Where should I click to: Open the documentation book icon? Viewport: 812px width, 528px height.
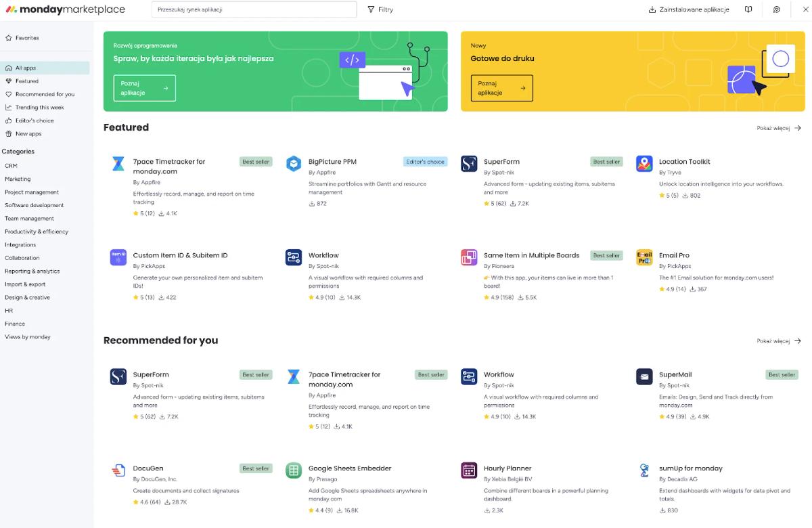(x=748, y=9)
